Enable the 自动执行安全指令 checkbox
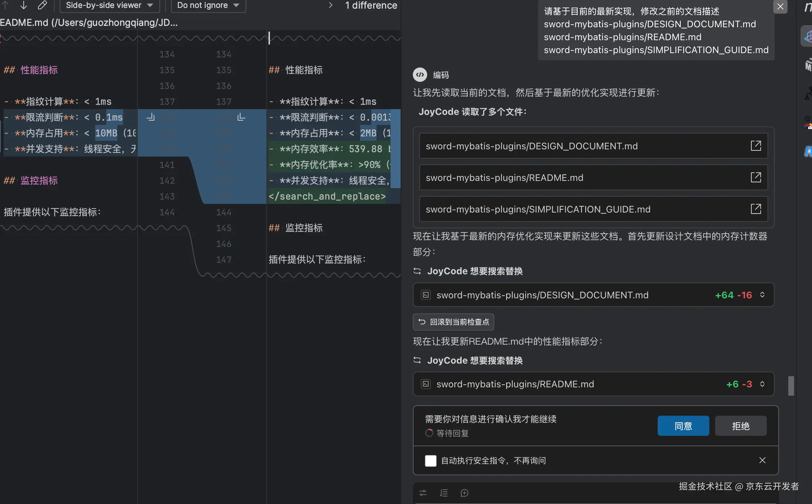Screen dimensions: 812x504 [430, 461]
